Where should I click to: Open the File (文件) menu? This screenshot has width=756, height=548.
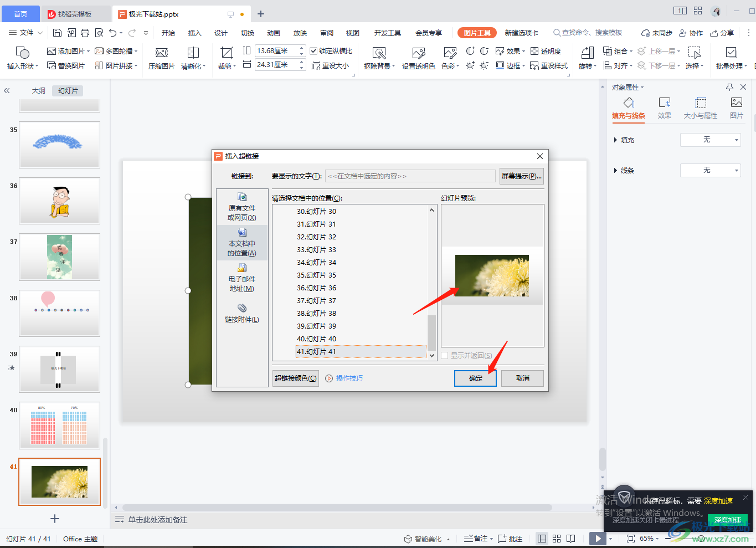25,33
